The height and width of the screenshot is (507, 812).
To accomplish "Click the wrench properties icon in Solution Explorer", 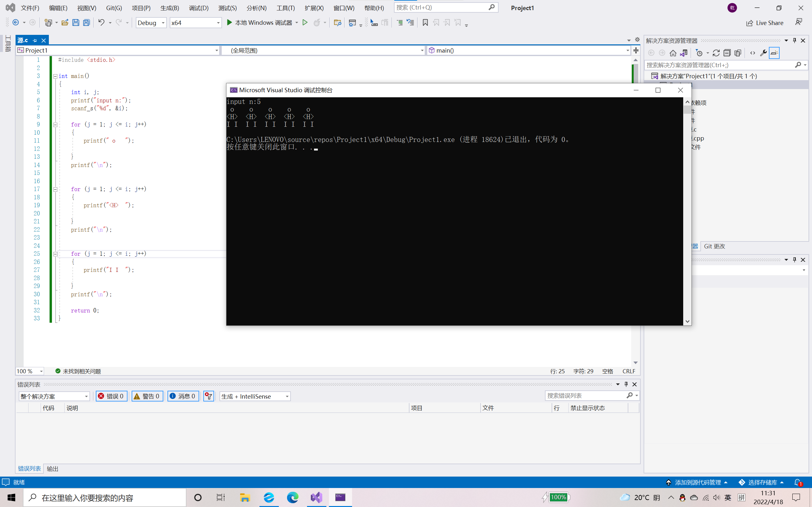I will 763,53.
